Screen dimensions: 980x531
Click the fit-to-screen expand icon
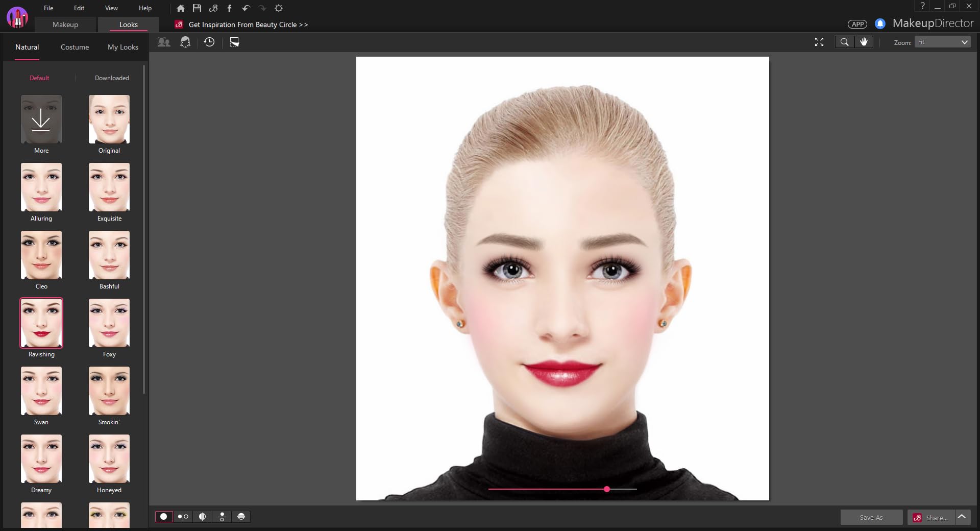click(819, 42)
